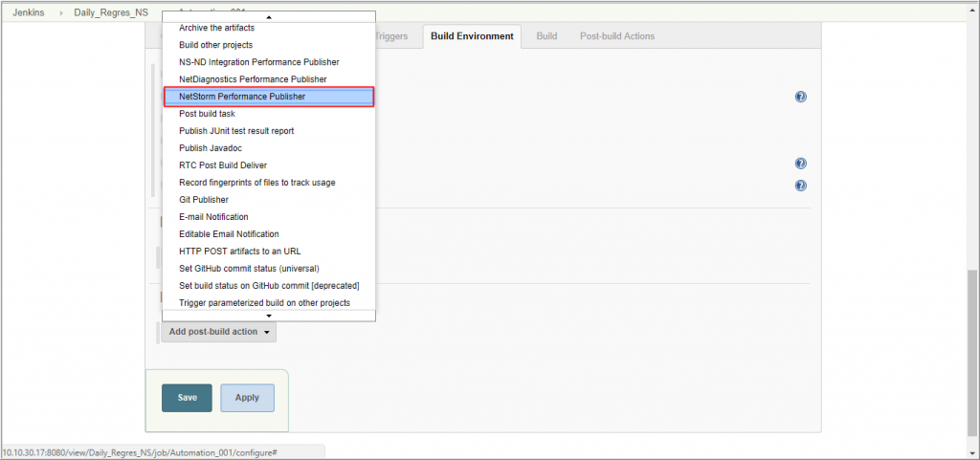Open the middle blue help icon
The width and height of the screenshot is (980, 460).
point(801,164)
